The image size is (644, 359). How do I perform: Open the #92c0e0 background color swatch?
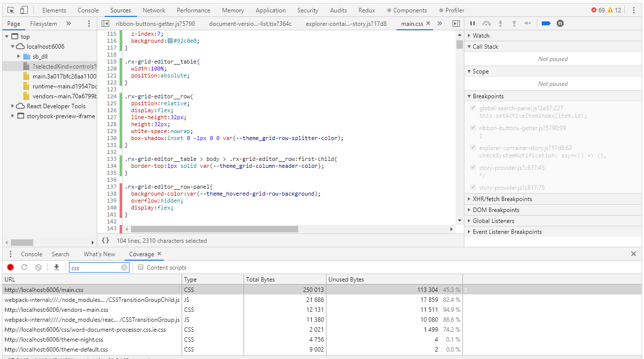point(170,41)
